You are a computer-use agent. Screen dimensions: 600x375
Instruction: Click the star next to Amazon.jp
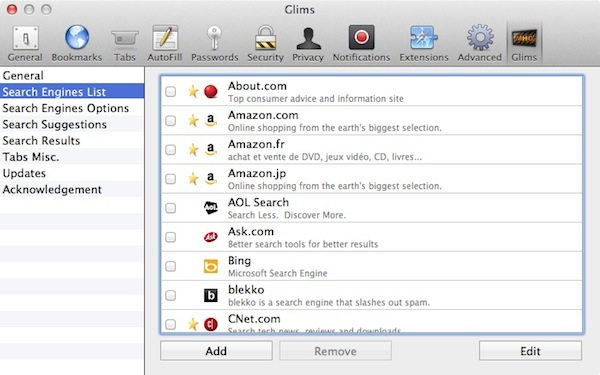pos(193,179)
